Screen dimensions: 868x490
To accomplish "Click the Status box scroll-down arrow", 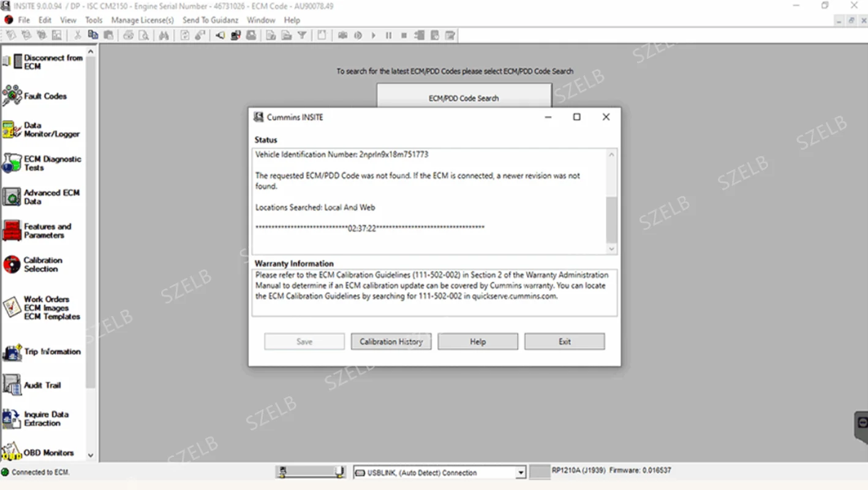I will point(611,249).
